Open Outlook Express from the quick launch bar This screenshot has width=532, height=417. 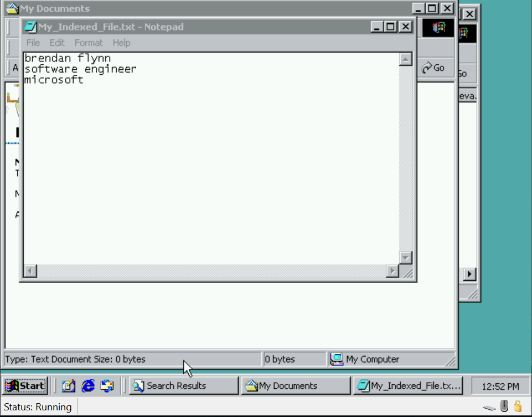pos(107,385)
